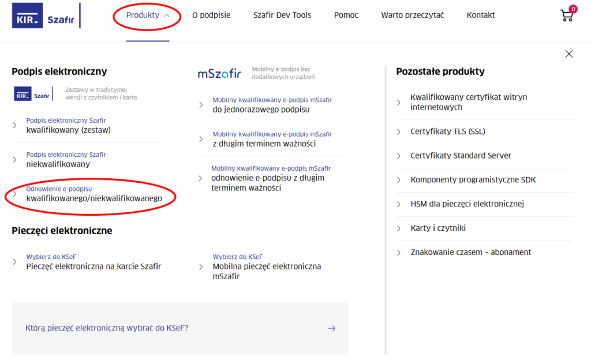Select Pieczęć elektroniczna na karcie Szafir
This screenshot has width=591, height=364.
click(93, 262)
